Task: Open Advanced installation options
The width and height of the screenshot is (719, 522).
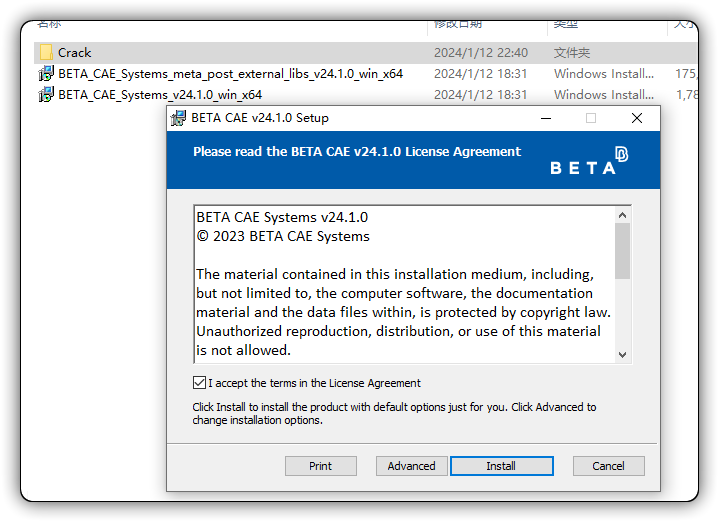Action: point(411,466)
